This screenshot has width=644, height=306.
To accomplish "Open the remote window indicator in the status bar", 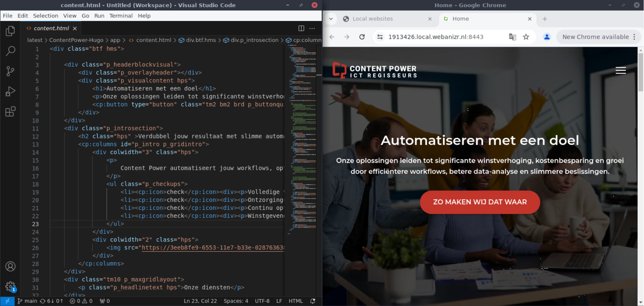I will click(7, 301).
